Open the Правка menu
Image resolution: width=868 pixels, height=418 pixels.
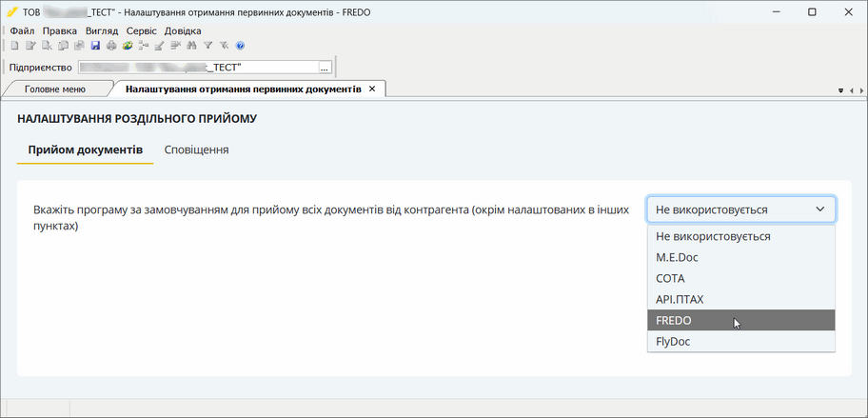60,31
